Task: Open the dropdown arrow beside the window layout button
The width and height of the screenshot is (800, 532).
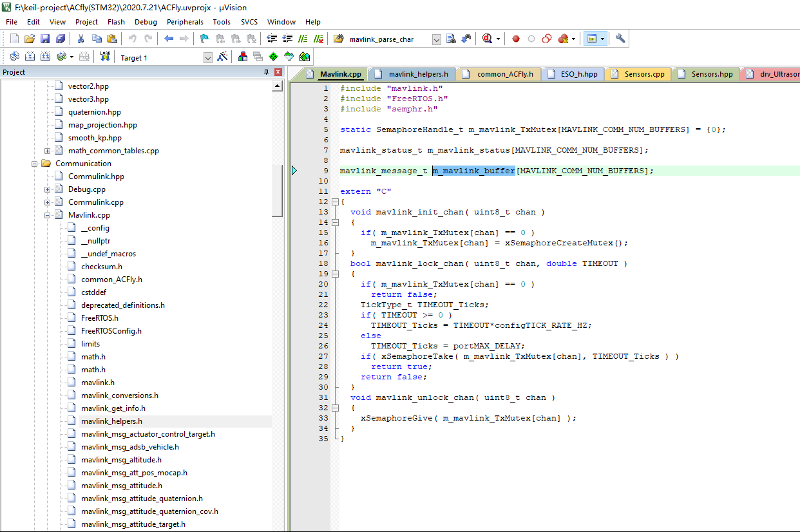Action: 602,39
